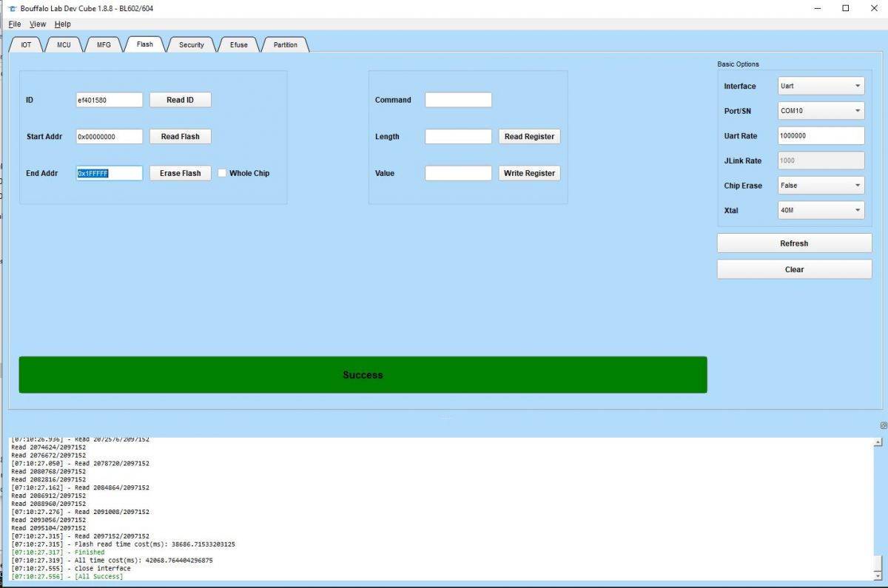Switch to the MFG tab
The width and height of the screenshot is (888, 588).
tap(104, 45)
